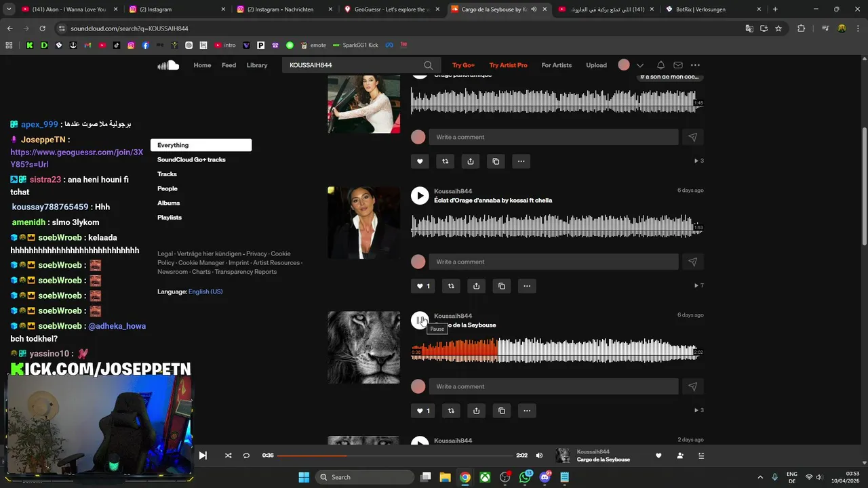
Task: Copy link of Éclat d'Orage d'annaba track
Action: 501,286
